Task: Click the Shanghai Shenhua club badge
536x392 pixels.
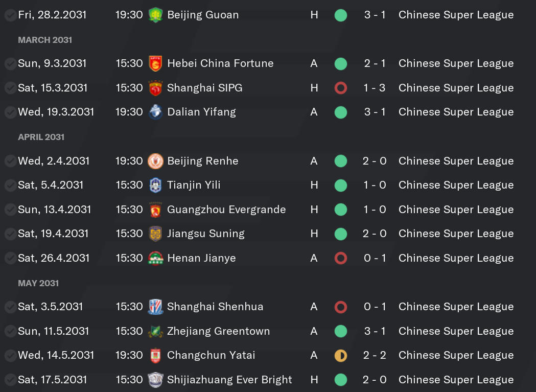Action: 155,307
